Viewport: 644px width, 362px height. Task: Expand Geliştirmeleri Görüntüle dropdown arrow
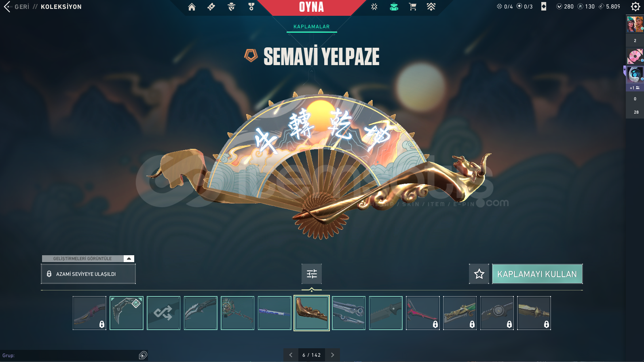(x=129, y=258)
